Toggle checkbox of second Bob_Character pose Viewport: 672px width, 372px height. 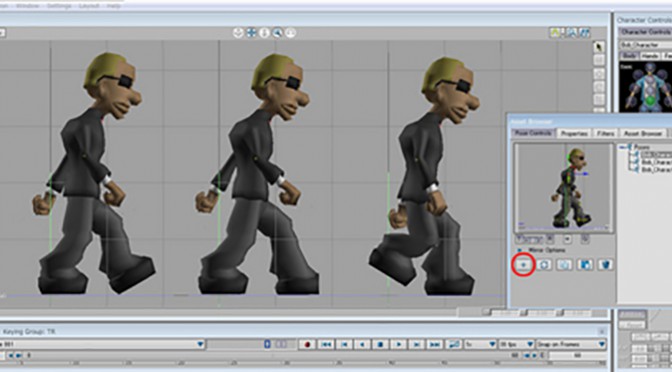pyautogui.click(x=634, y=162)
